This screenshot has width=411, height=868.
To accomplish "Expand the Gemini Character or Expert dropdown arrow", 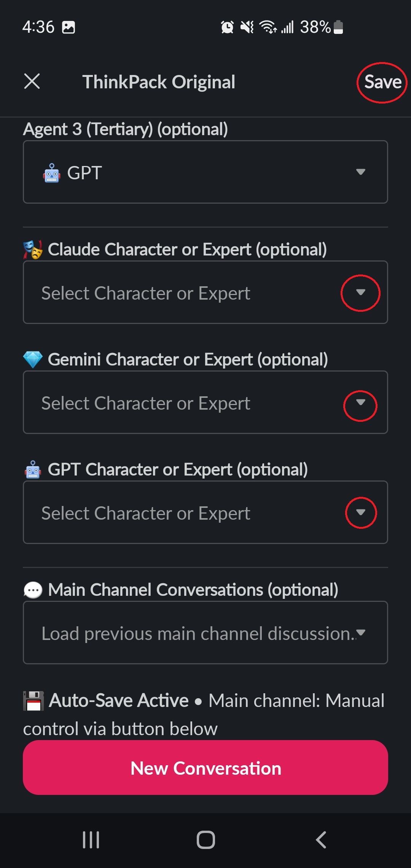I will pyautogui.click(x=360, y=403).
